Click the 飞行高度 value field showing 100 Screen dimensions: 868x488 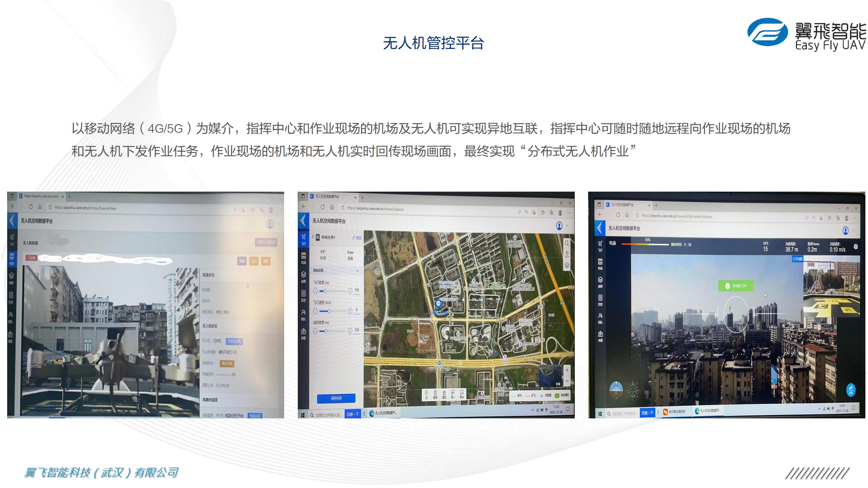click(357, 291)
